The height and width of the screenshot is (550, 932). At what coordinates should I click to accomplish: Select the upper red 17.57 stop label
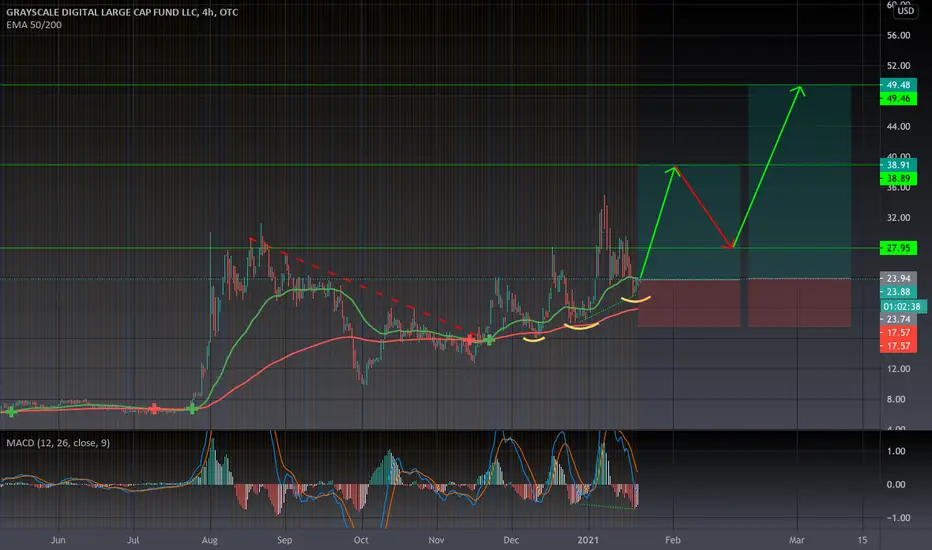tap(898, 333)
